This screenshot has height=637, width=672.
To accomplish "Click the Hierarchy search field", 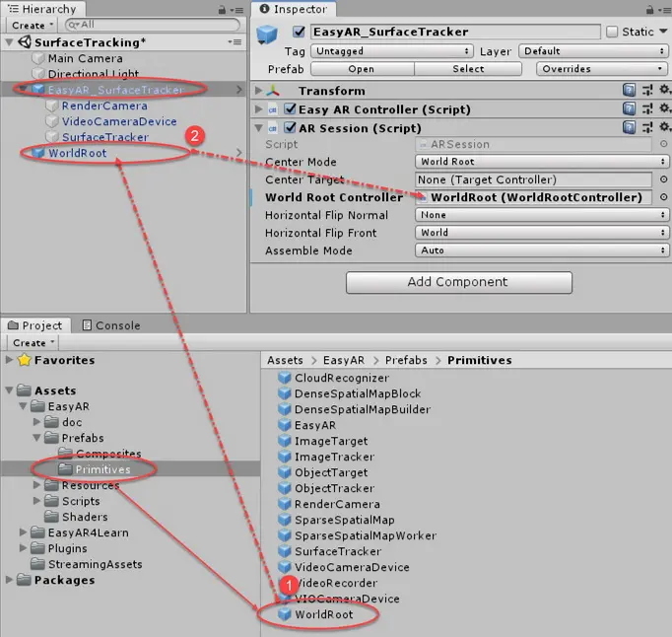I will (x=152, y=25).
